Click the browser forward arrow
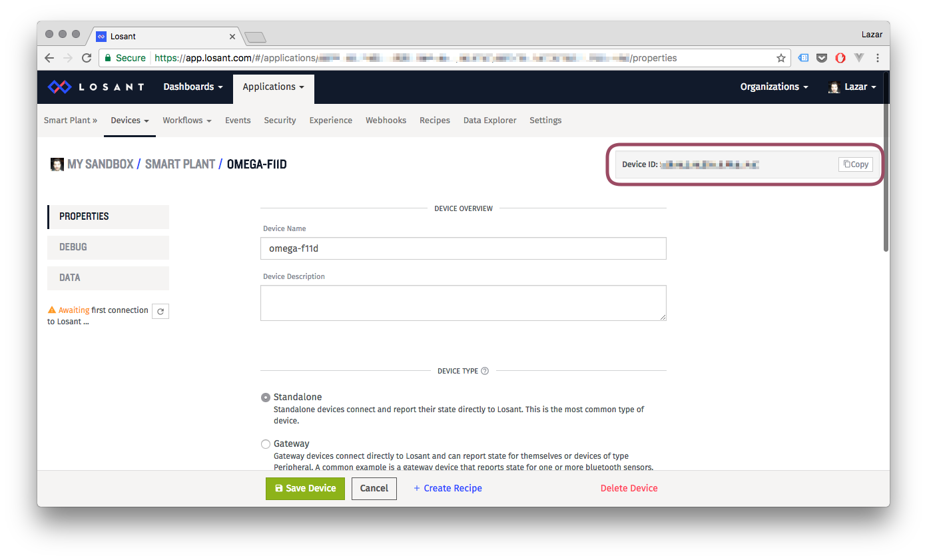The image size is (927, 560). (67, 58)
